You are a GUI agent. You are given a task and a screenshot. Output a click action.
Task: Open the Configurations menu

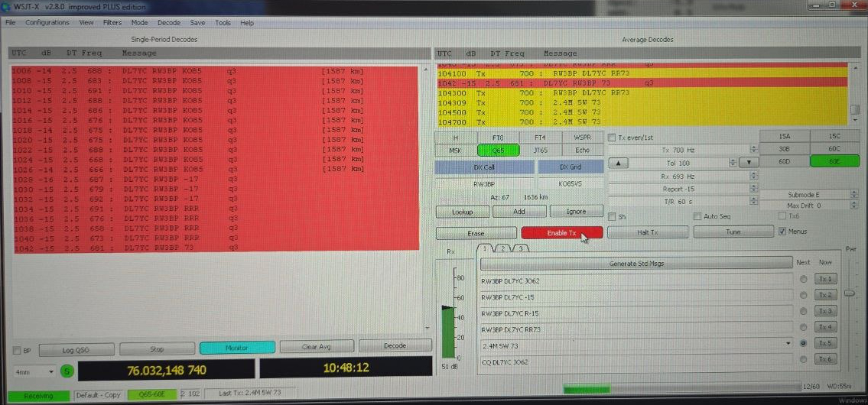click(47, 23)
